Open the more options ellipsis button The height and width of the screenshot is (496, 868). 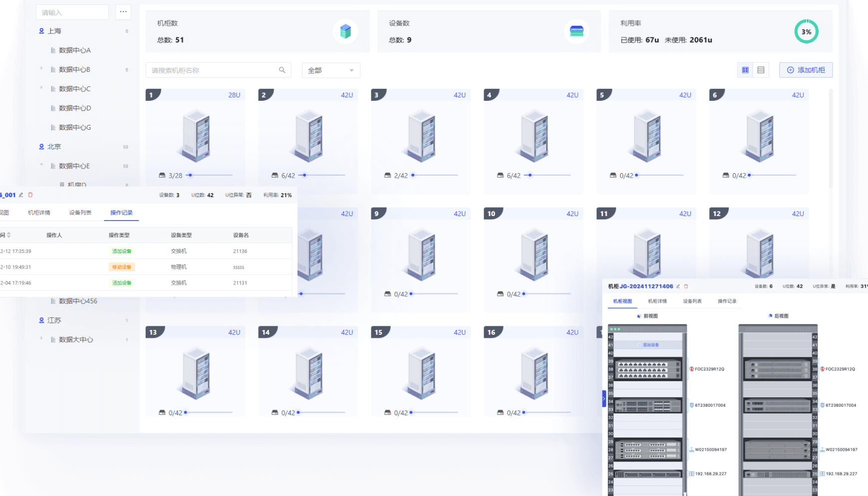click(123, 12)
